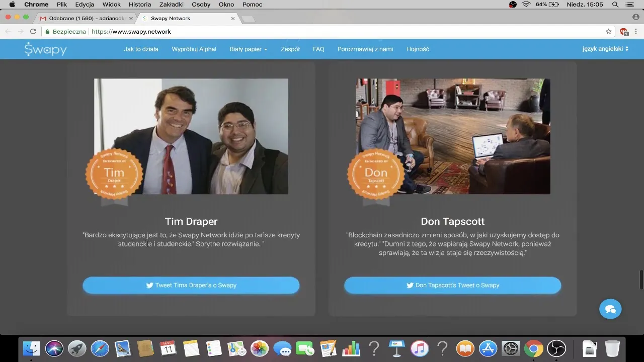Switch to the Gmail Odebrane tab
The width and height of the screenshot is (644, 362).
(86, 19)
